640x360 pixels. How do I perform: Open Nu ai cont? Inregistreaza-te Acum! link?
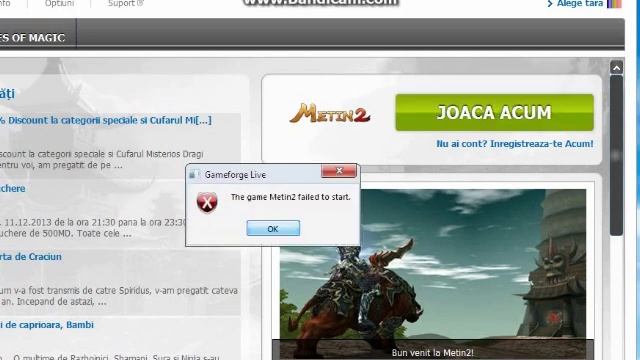(x=515, y=144)
